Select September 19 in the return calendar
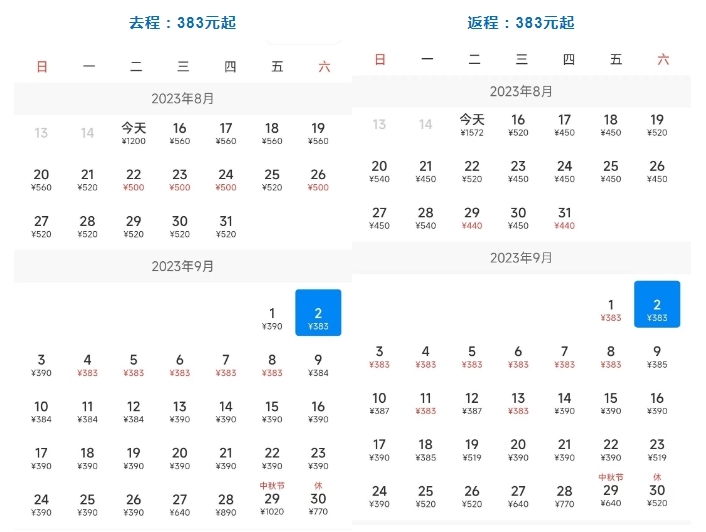This screenshot has width=706, height=532. (x=472, y=450)
